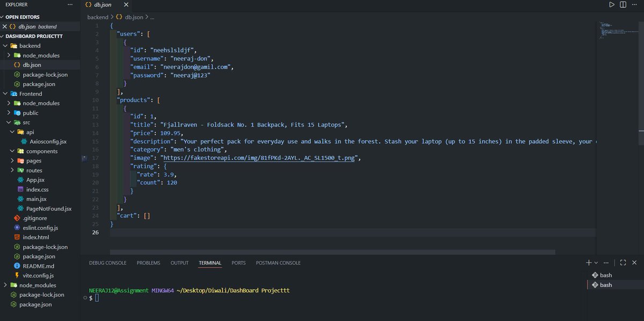This screenshot has width=644, height=321.
Task: Open root package-lock.json at tree bottom
Action: pos(40,295)
